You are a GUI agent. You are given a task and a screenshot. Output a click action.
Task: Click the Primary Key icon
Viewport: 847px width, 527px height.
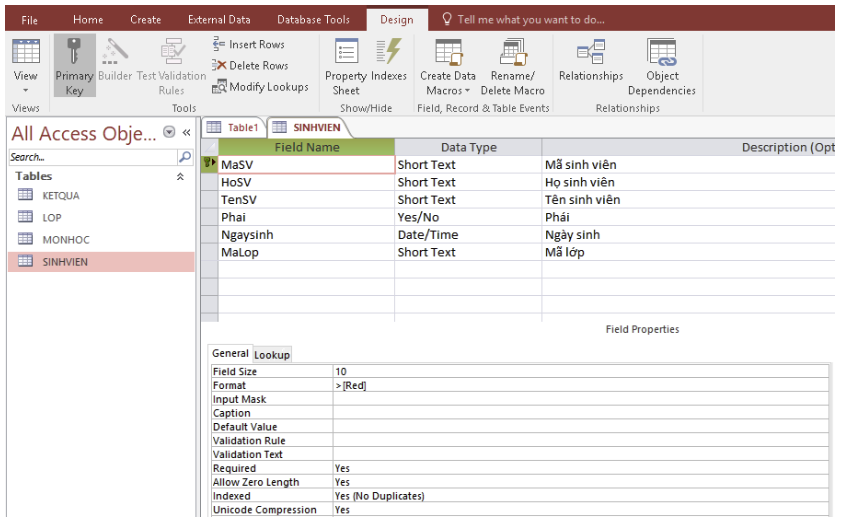tap(73, 53)
